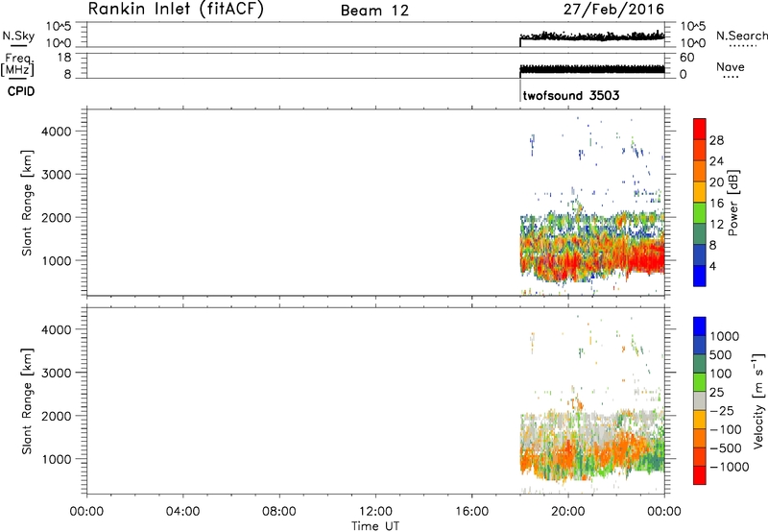Click the Time UT axis label
Viewport: 768px width, 532px height.
coord(375,526)
